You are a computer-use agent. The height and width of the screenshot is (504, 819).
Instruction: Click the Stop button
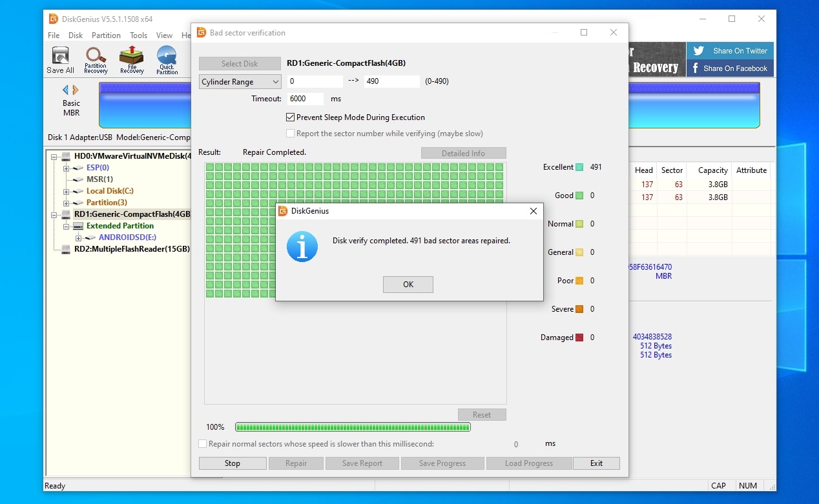coord(233,463)
